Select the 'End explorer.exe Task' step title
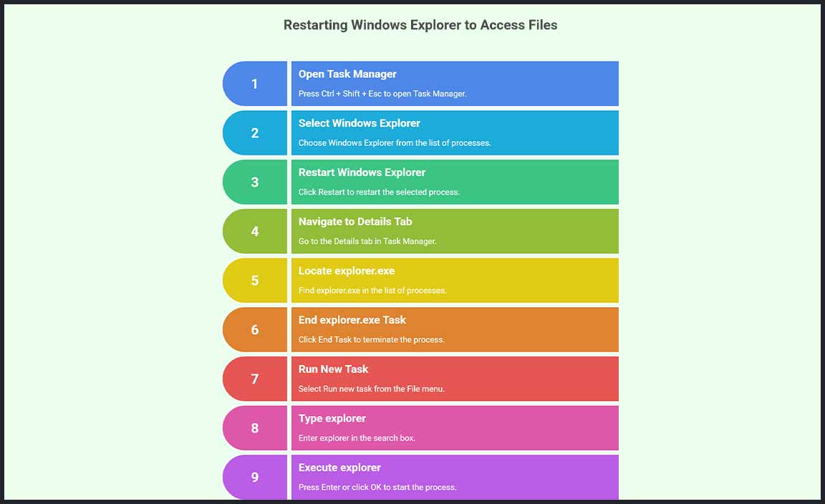This screenshot has height=504, width=825. point(352,320)
